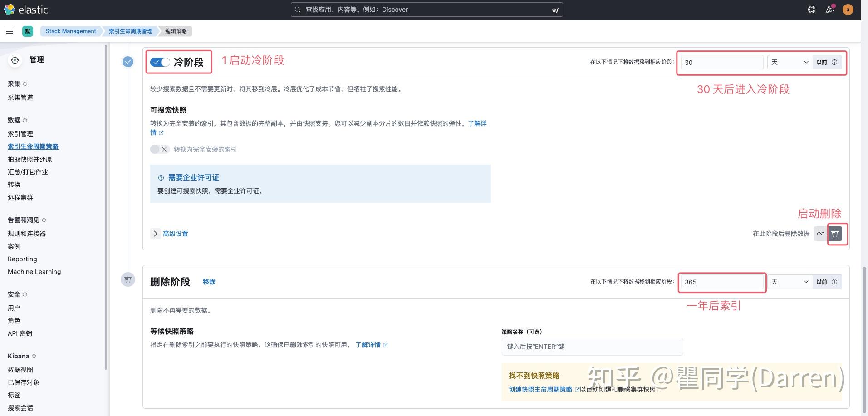Viewport: 868px width, 416px height.
Task: Open the 天 unit dropdown in 冷阶段
Action: pos(790,62)
